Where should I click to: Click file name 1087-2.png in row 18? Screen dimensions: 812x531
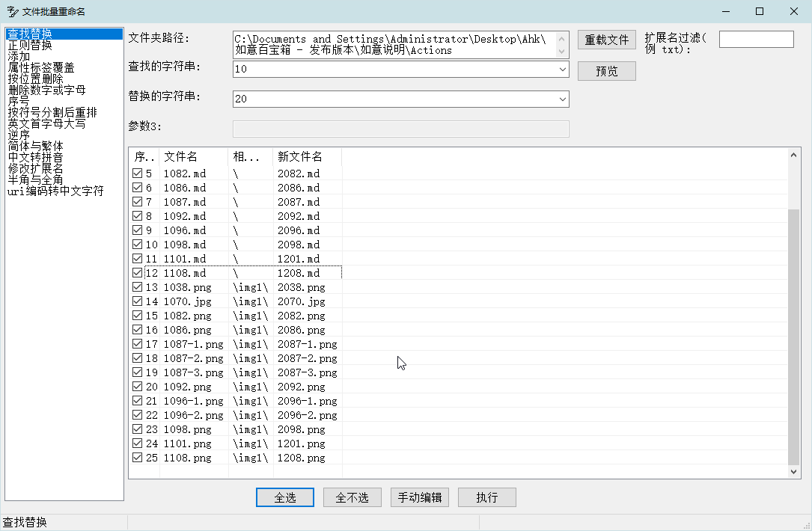coord(194,358)
